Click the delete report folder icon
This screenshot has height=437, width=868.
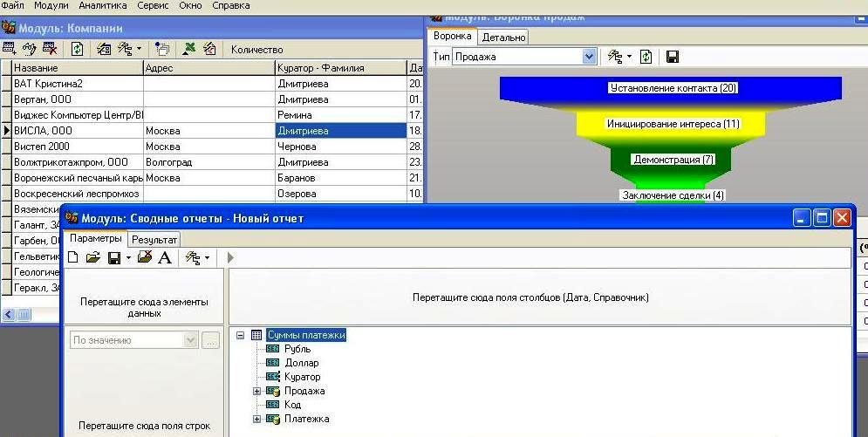(x=145, y=256)
